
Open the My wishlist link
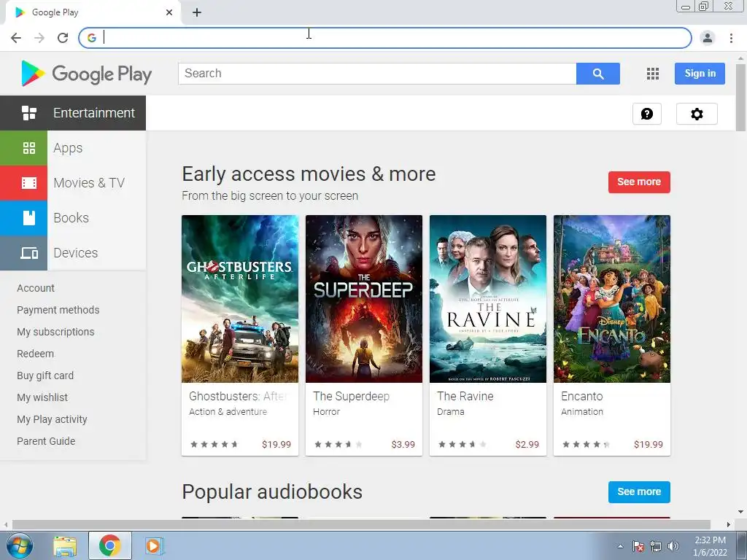click(42, 397)
